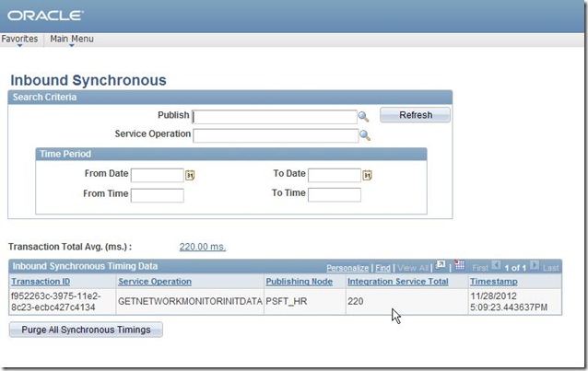Open the Favorites menu
588x371 pixels.
[19, 40]
